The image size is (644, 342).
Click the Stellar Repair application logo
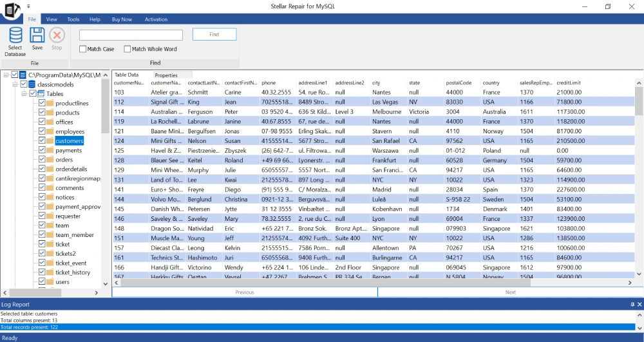[12, 9]
